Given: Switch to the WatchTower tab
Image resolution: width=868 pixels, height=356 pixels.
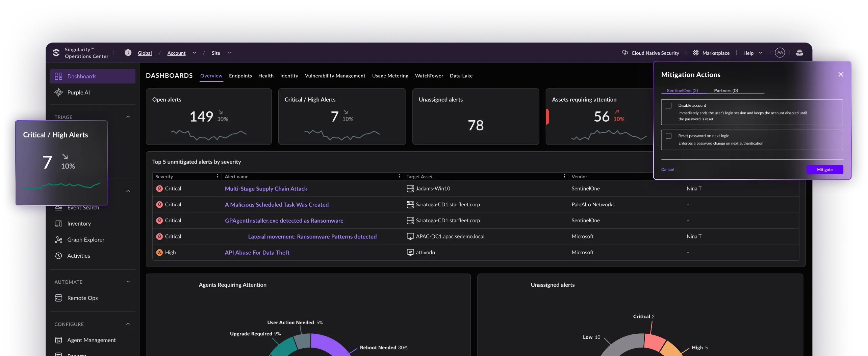Looking at the screenshot, I should tap(429, 76).
